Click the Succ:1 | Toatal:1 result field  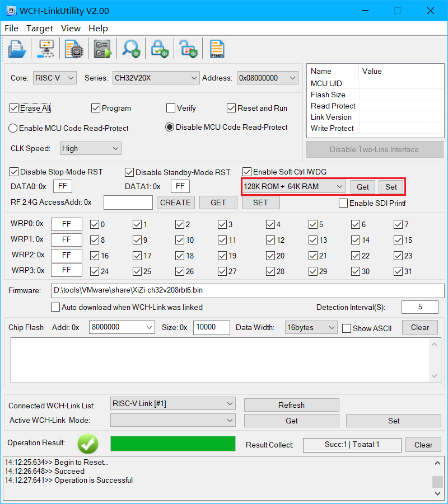[x=352, y=445]
